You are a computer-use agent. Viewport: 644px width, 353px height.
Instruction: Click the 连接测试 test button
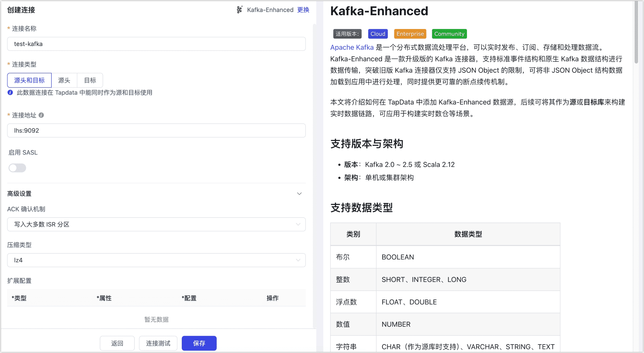(x=158, y=343)
